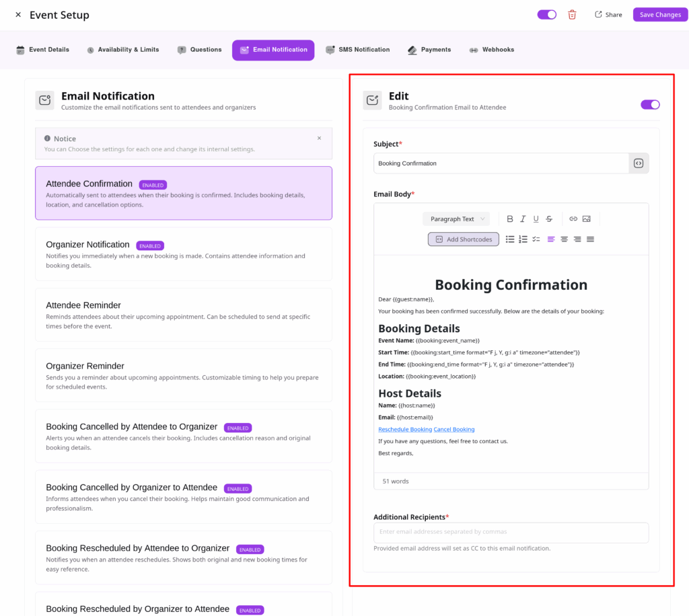Insert an image into the email body

click(587, 219)
